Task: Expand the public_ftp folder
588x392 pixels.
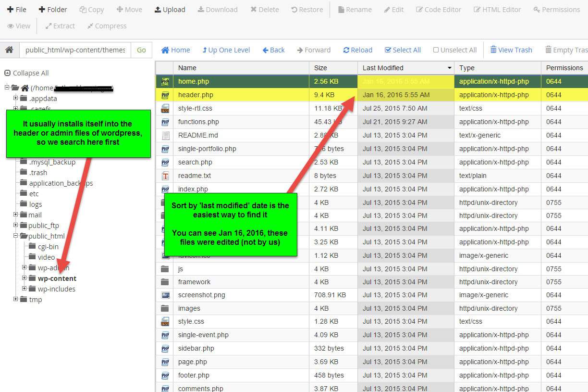Action: 16,225
